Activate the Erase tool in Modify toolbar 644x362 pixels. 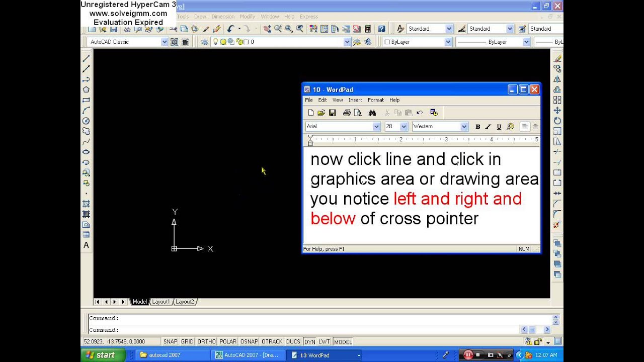(557, 58)
